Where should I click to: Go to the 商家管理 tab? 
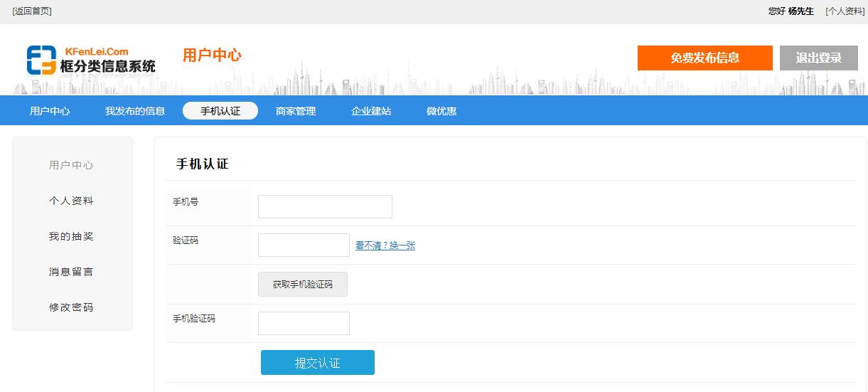296,111
